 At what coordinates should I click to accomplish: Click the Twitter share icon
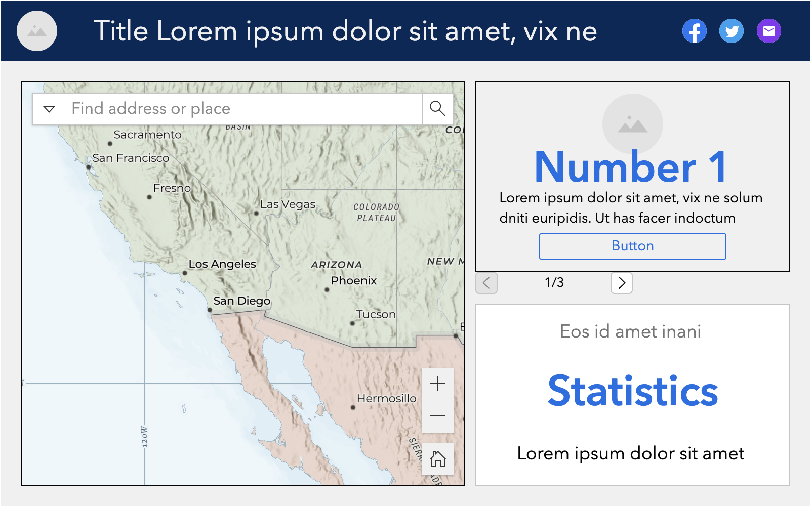[x=731, y=31]
